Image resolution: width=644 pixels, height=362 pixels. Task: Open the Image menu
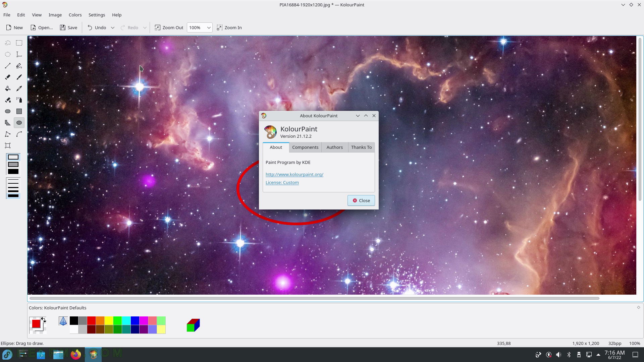pos(55,15)
